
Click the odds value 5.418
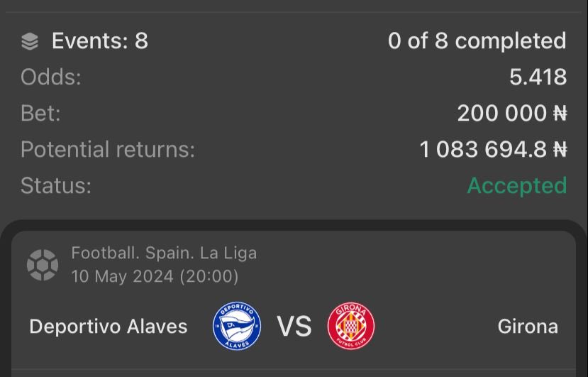click(538, 77)
